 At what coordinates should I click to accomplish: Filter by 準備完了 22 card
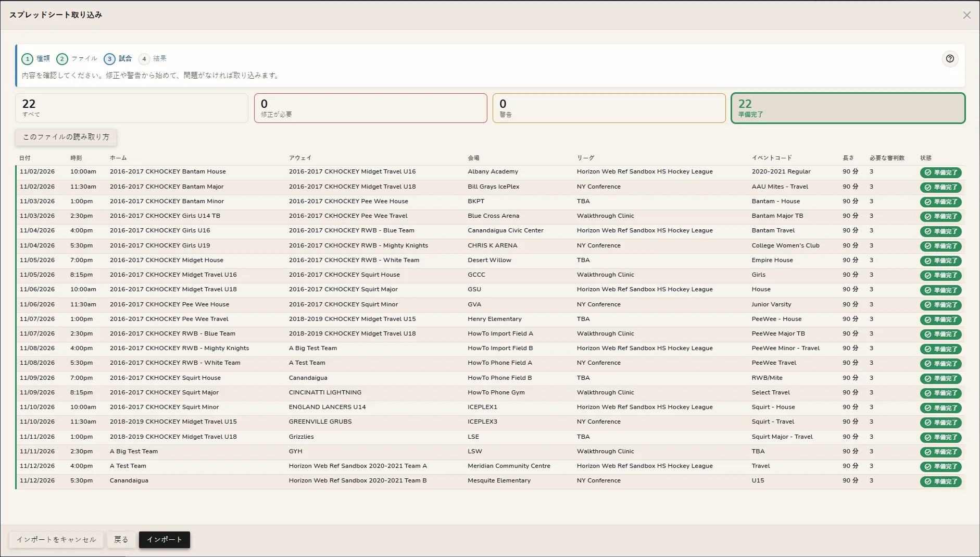848,108
